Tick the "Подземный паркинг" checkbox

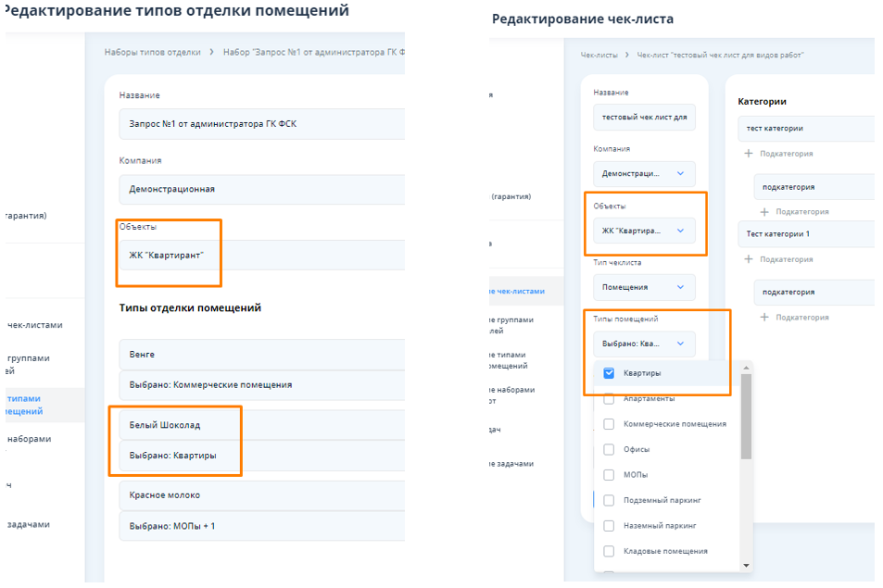point(609,500)
